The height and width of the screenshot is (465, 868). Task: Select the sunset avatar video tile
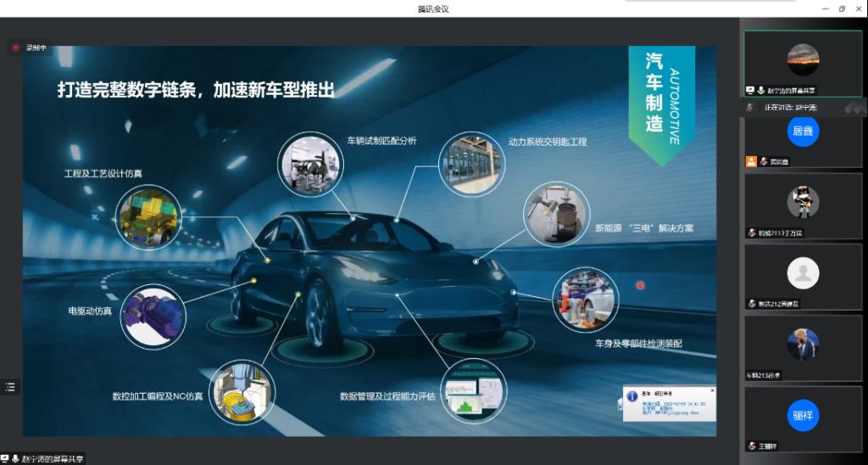[x=803, y=59]
